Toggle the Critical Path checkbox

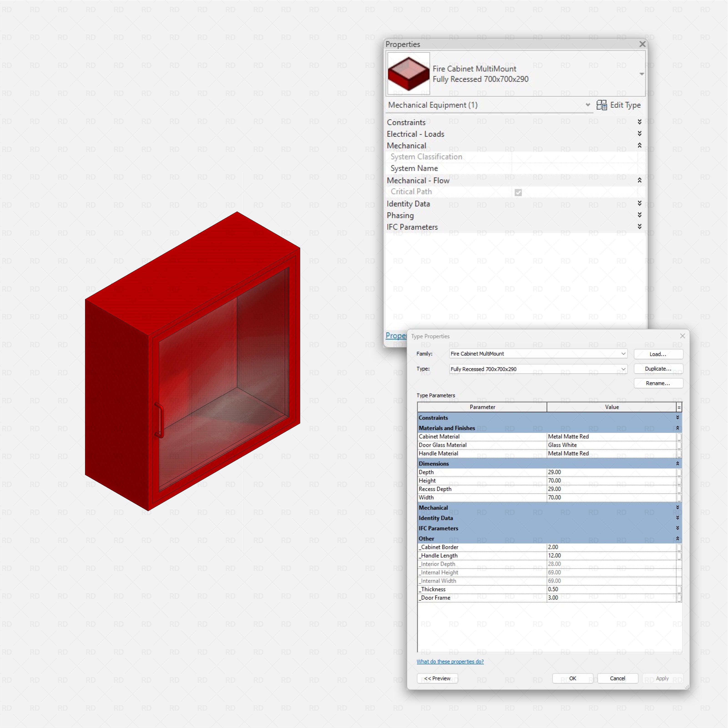click(x=518, y=192)
